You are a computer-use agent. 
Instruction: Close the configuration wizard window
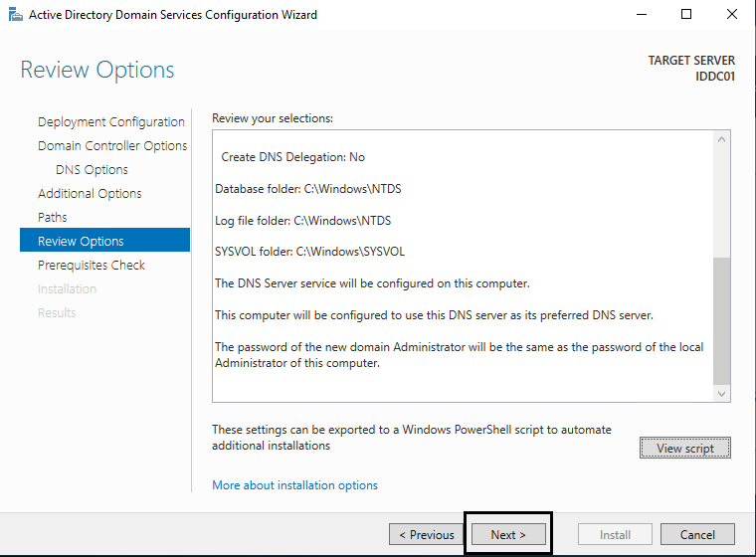tap(731, 15)
